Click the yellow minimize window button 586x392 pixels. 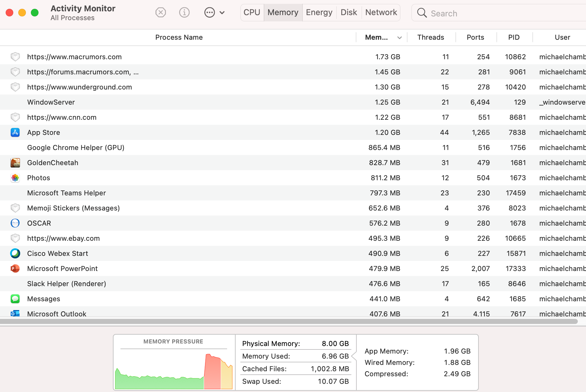point(22,13)
